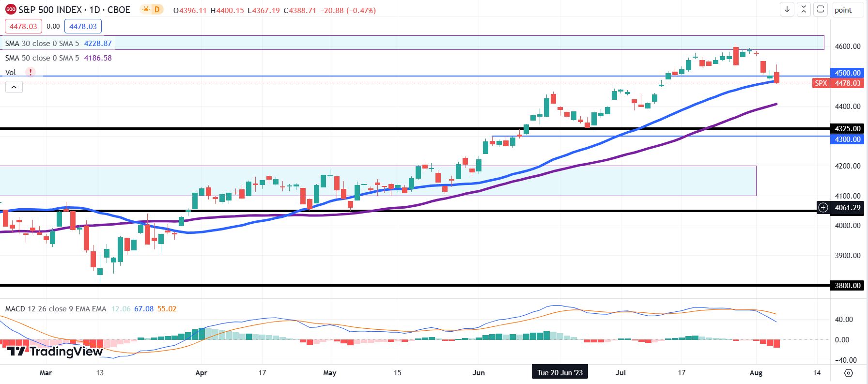Click the orange market status sun icon

point(145,9)
